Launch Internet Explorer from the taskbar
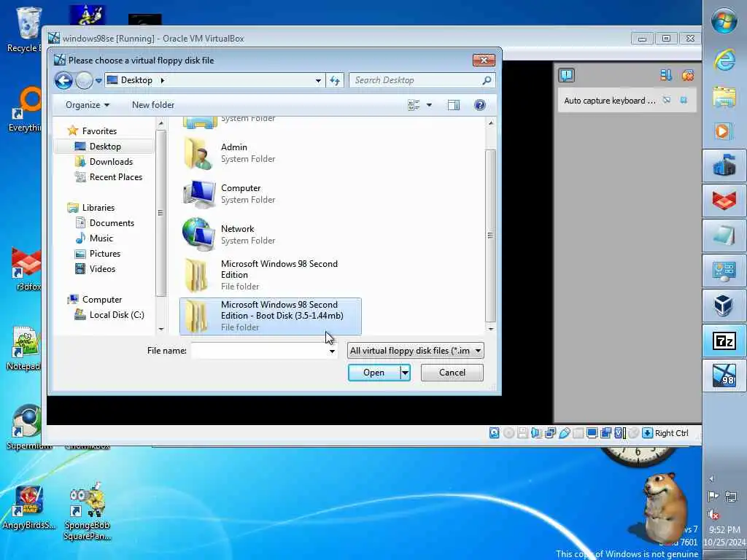The image size is (747, 560). click(724, 61)
